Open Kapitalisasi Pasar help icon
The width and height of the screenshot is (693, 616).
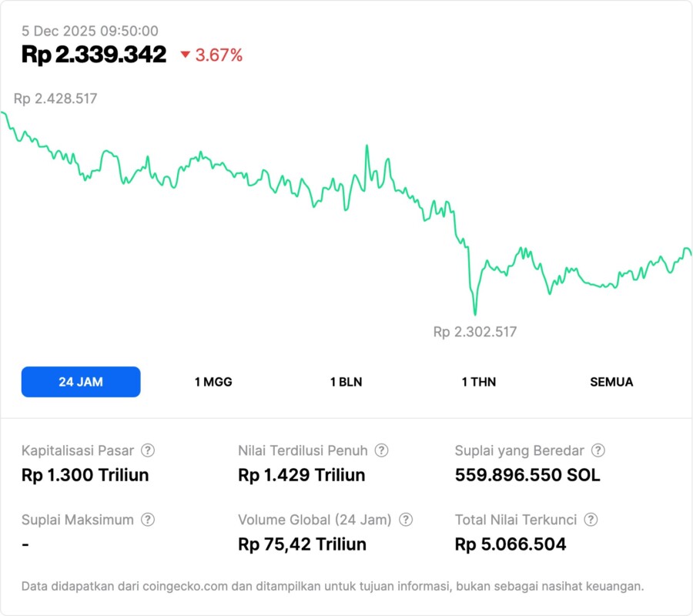[148, 450]
